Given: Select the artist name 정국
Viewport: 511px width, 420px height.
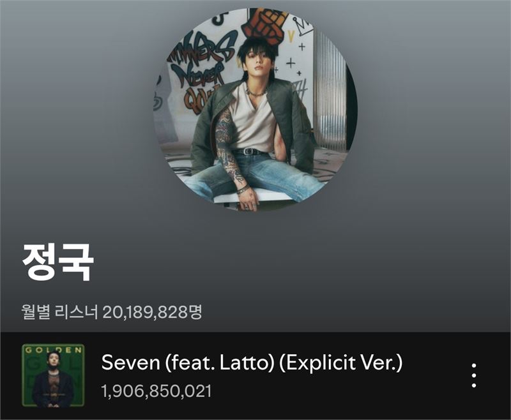Looking at the screenshot, I should coord(58,262).
